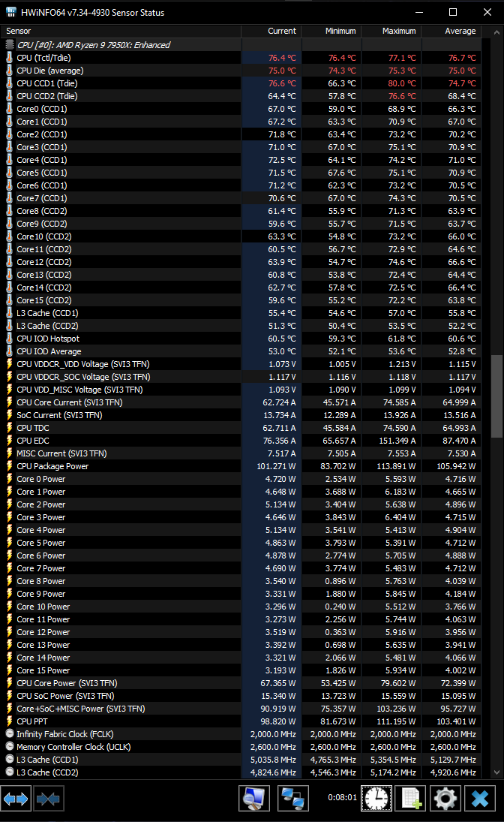Image resolution: width=504 pixels, height=822 pixels.
Task: Select CPU Core Current (SVI3 TFN) row
Action: (241, 402)
